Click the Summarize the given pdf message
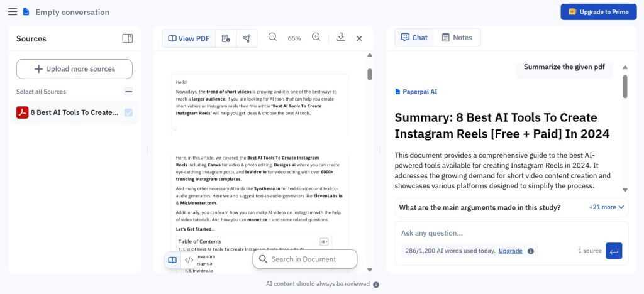644x294 pixels. (564, 67)
